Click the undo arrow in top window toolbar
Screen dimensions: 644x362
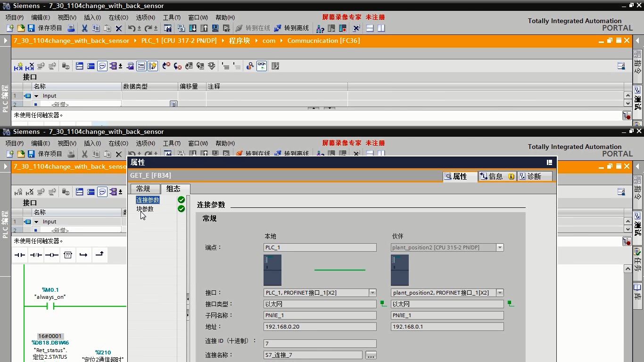coord(132,28)
